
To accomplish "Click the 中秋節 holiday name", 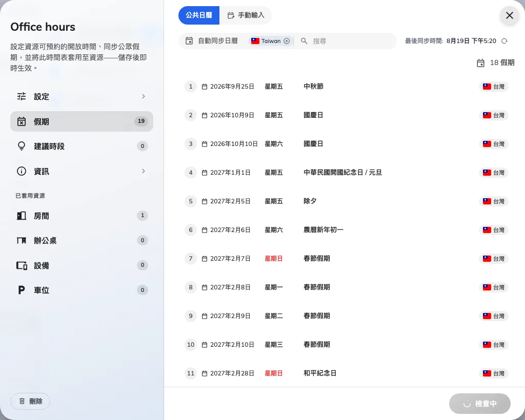I will [x=313, y=86].
